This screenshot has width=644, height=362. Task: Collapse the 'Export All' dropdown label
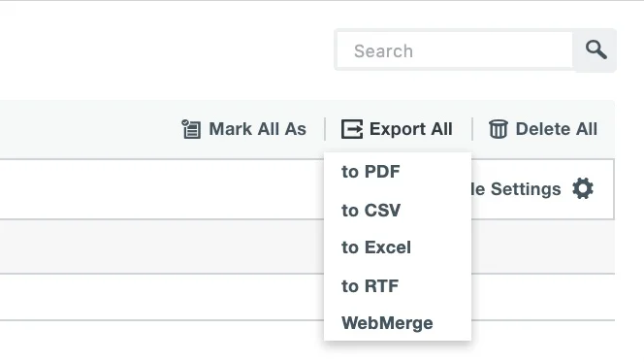coord(411,129)
